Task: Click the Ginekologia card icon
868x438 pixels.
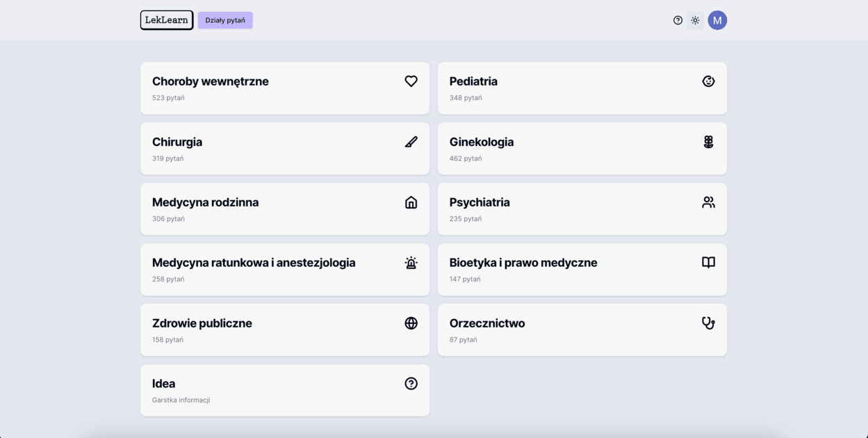Action: pyautogui.click(x=707, y=141)
